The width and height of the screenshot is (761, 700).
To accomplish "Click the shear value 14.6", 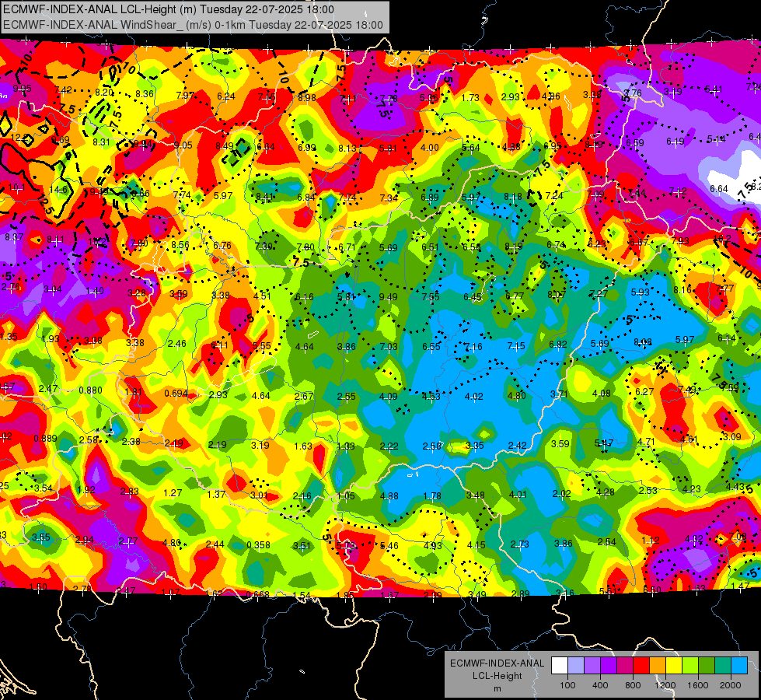I will coord(59,190).
